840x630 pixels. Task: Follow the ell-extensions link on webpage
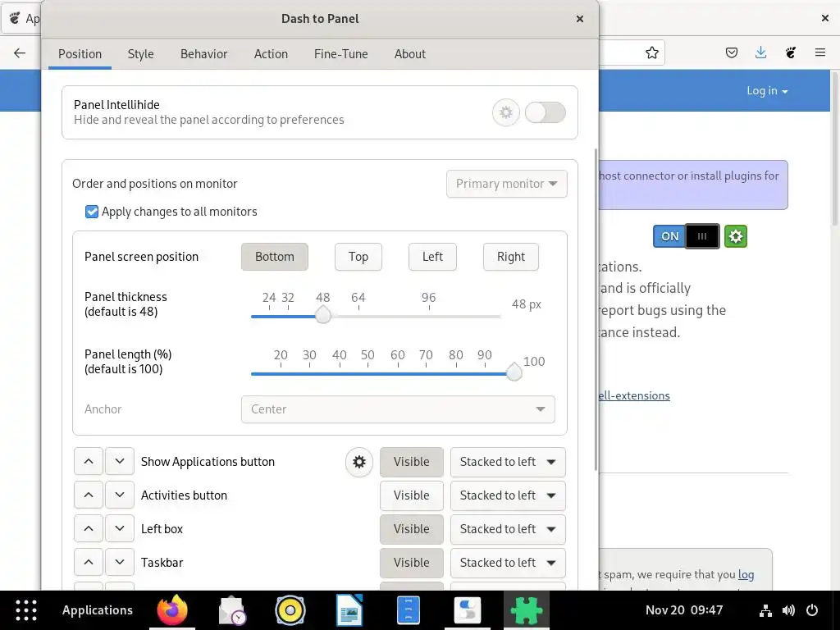[634, 395]
